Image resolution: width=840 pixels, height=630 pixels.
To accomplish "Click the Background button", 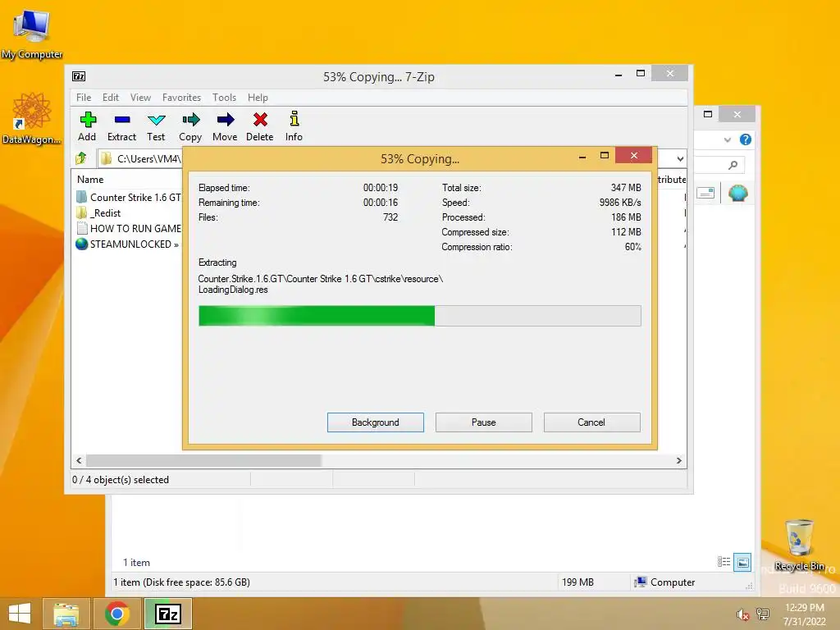I will (376, 422).
